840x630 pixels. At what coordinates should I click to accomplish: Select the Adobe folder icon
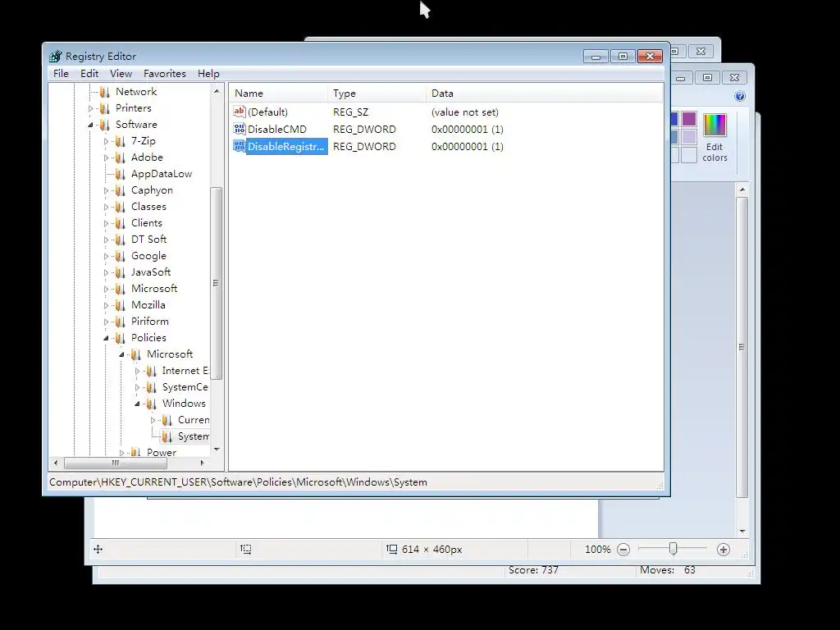(x=121, y=157)
